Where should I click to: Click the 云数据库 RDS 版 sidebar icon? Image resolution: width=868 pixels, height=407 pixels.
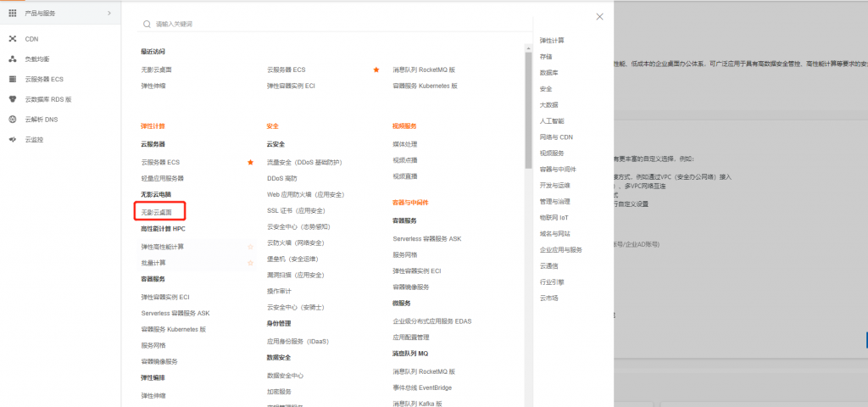click(12, 99)
